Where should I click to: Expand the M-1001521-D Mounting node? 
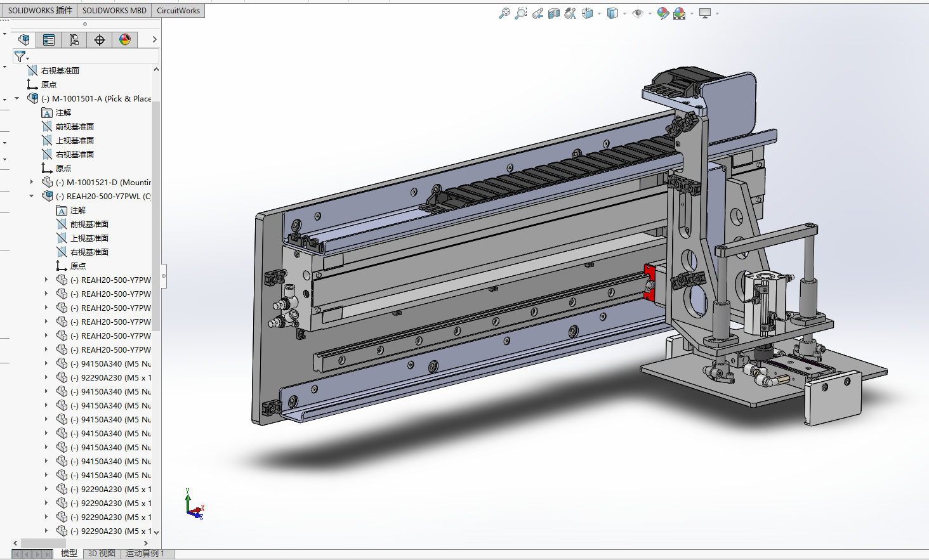coord(31,182)
